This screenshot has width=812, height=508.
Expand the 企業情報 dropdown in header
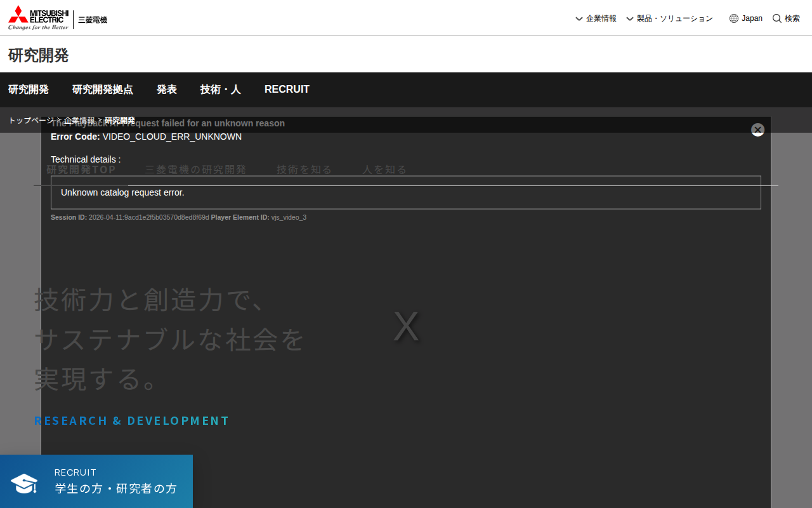(596, 18)
